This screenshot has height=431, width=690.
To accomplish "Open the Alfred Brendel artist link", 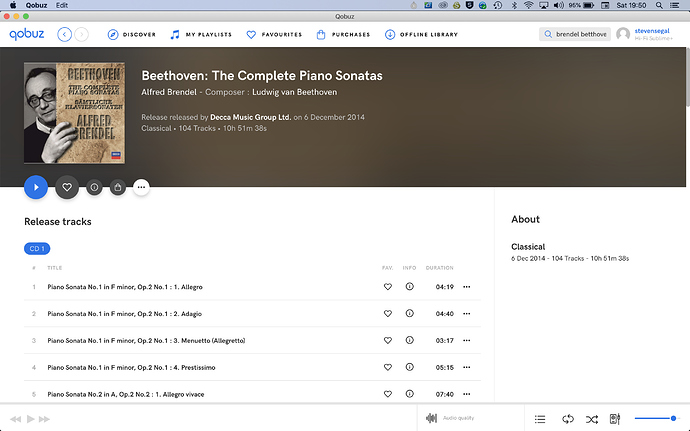I will pos(169,92).
